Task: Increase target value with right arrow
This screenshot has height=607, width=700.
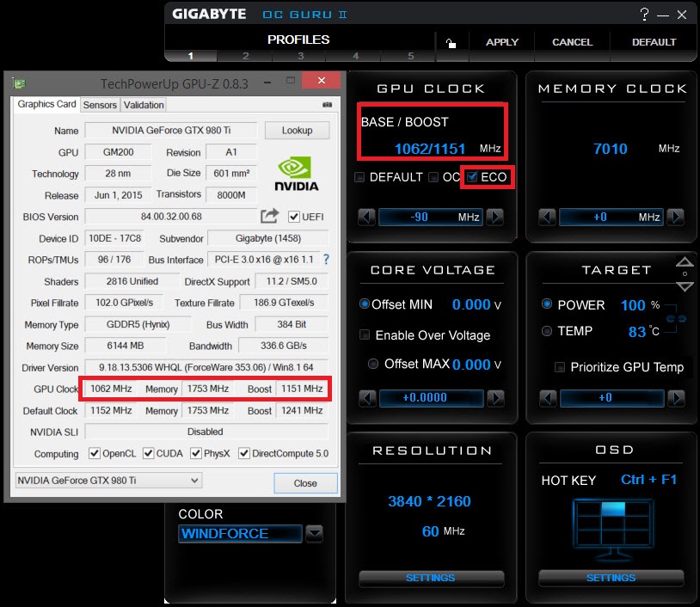Action: pos(676,398)
